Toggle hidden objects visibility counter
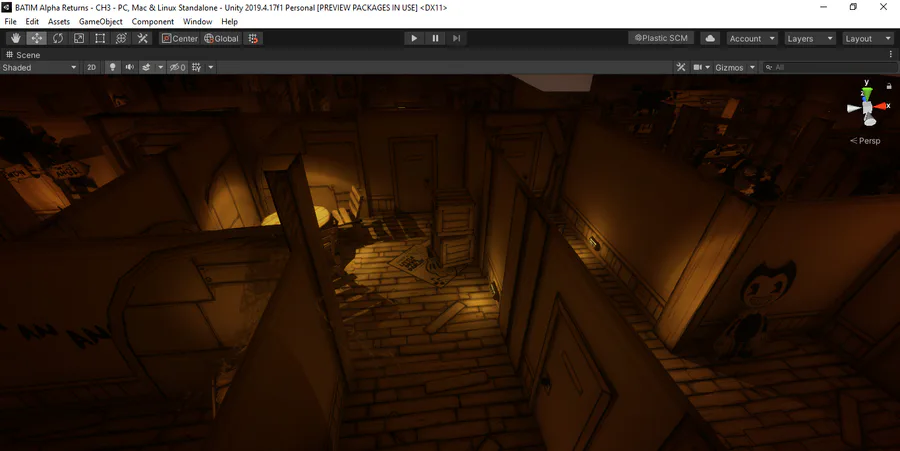 coord(177,67)
